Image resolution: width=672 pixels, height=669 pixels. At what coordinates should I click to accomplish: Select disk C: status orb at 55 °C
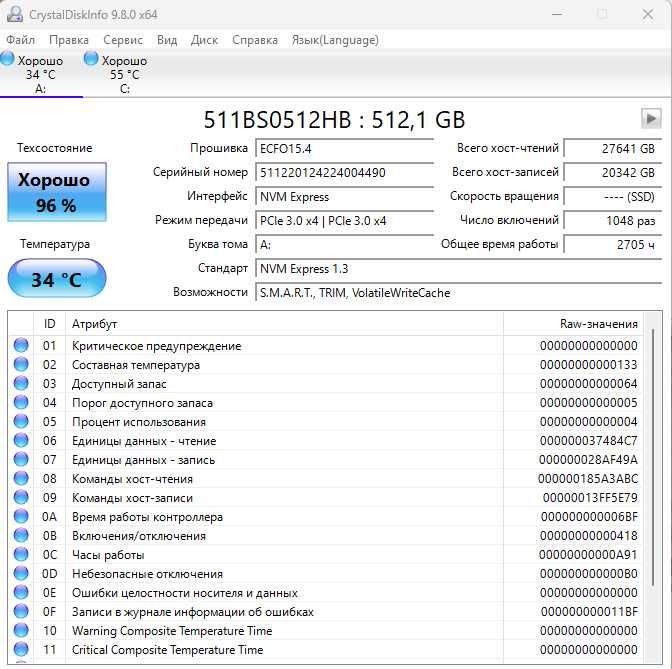[x=92, y=60]
